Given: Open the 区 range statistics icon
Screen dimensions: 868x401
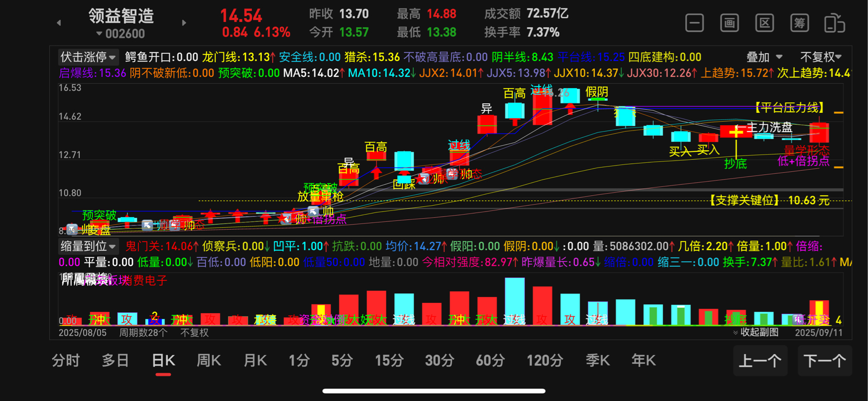Looking at the screenshot, I should coord(765,23).
